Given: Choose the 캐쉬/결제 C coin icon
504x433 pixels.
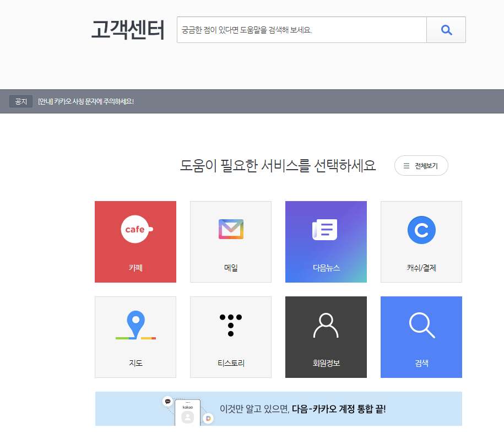Looking at the screenshot, I should point(421,230).
